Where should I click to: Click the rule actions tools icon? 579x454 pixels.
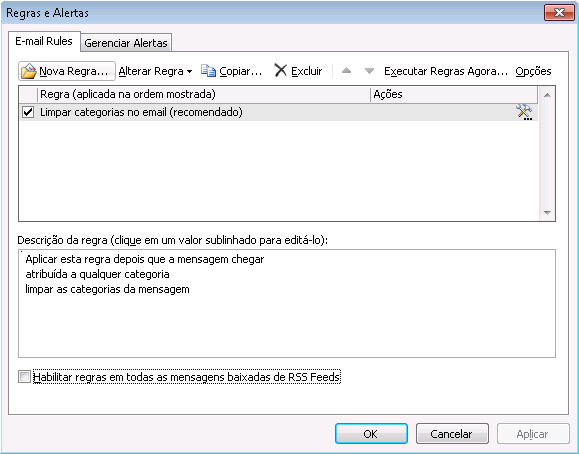(524, 112)
